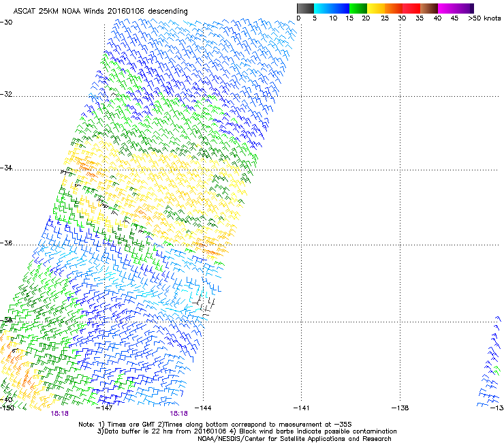Click the -138 longitude axis label

(400, 408)
